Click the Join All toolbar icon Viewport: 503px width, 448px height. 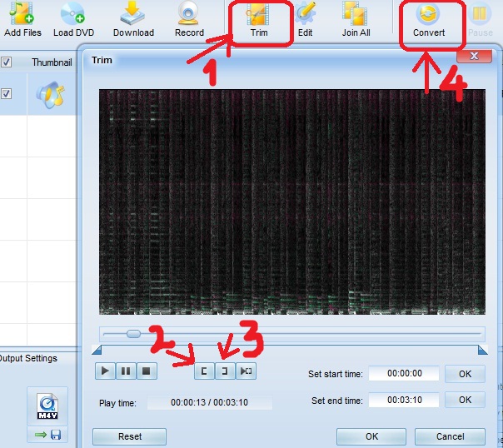coord(356,18)
